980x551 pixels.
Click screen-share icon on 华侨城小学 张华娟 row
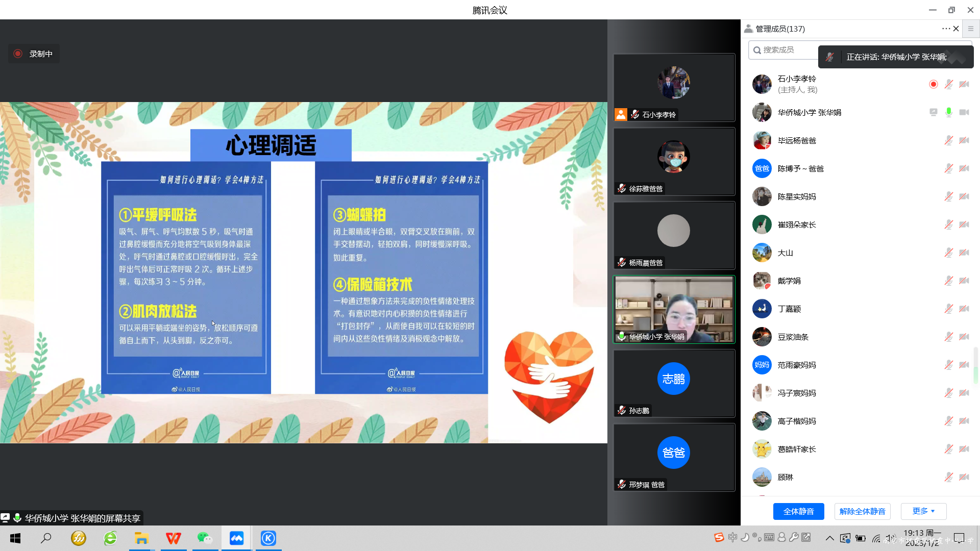934,112
